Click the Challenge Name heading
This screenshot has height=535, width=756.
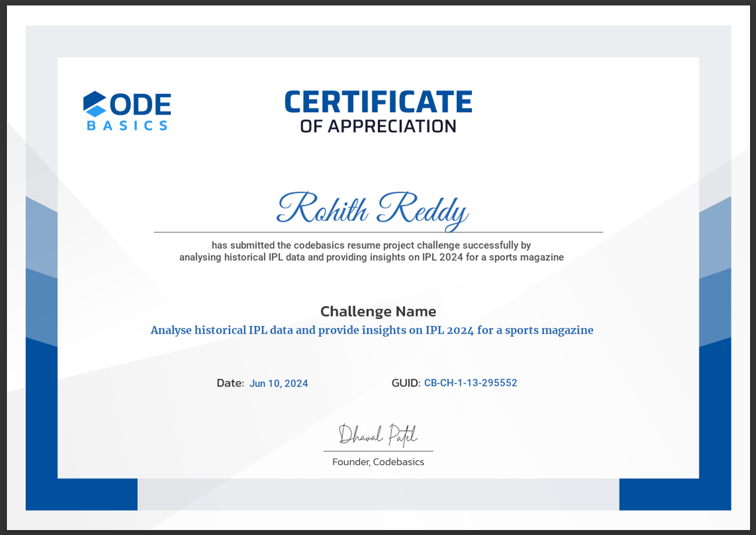coord(378,311)
